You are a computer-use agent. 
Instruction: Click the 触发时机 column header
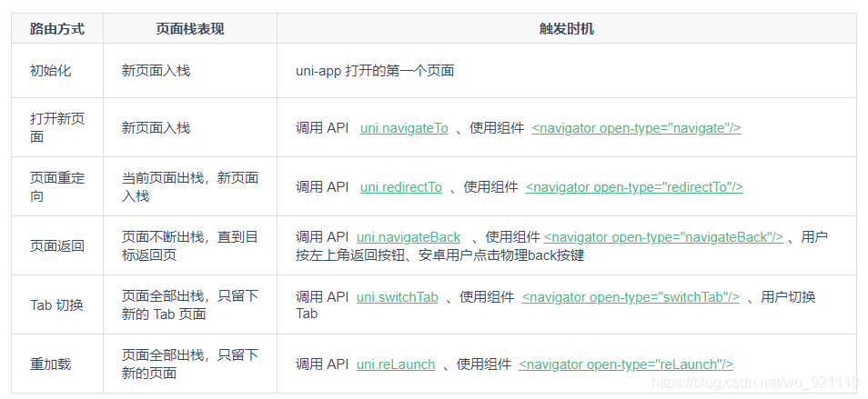click(566, 29)
